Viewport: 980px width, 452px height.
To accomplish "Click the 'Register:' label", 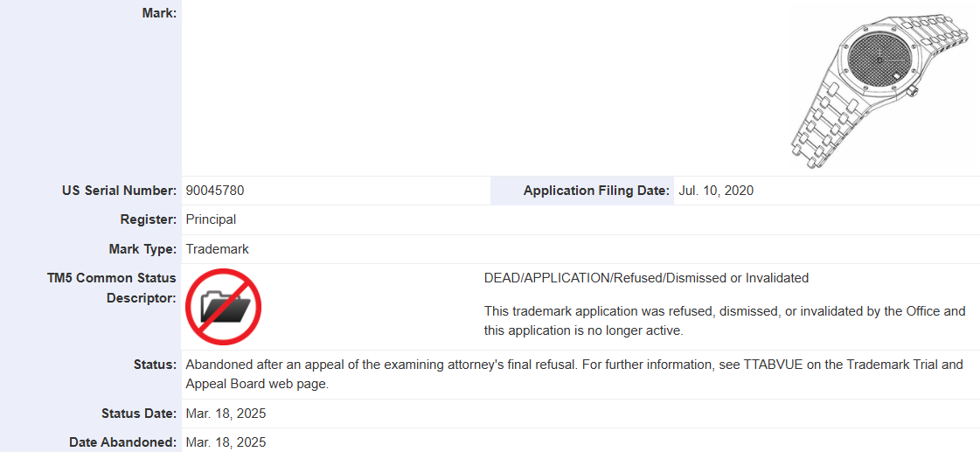I will pos(148,220).
